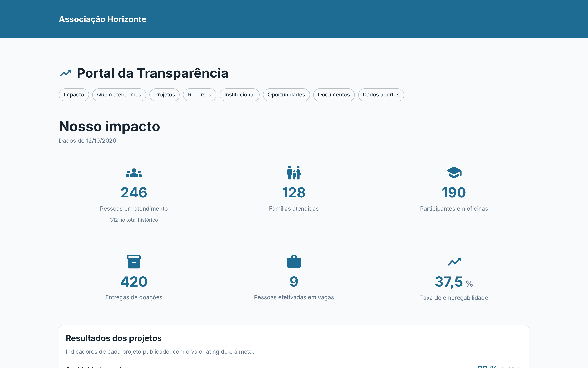
Task: Click 'Participantes em oficinas' label
Action: coord(454,209)
